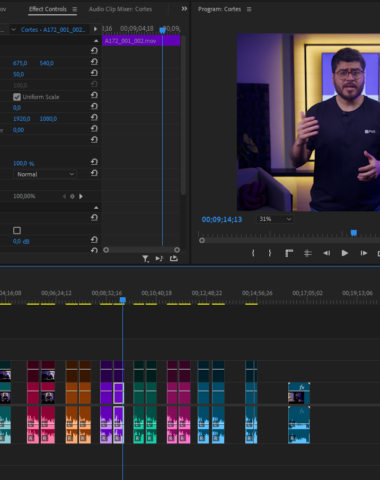Toggle keyframe diamond next to 100,00%

(72, 196)
